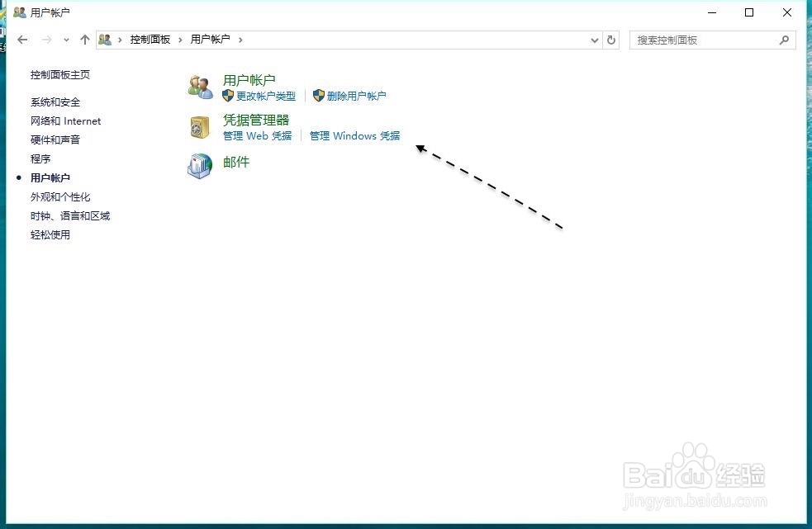This screenshot has height=529, width=812.
Task: Select 用户帐户 in the address breadcrumb
Action: pos(211,40)
